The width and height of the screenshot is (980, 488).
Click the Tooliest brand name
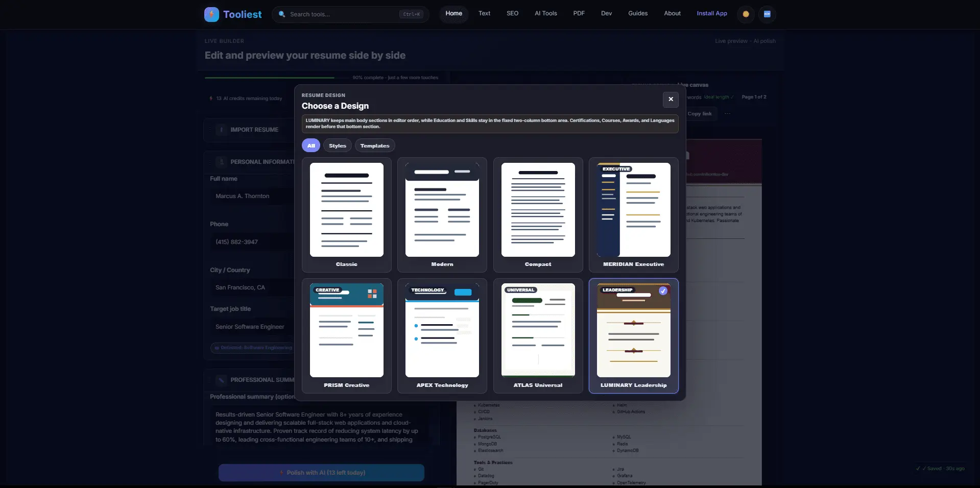[243, 14]
